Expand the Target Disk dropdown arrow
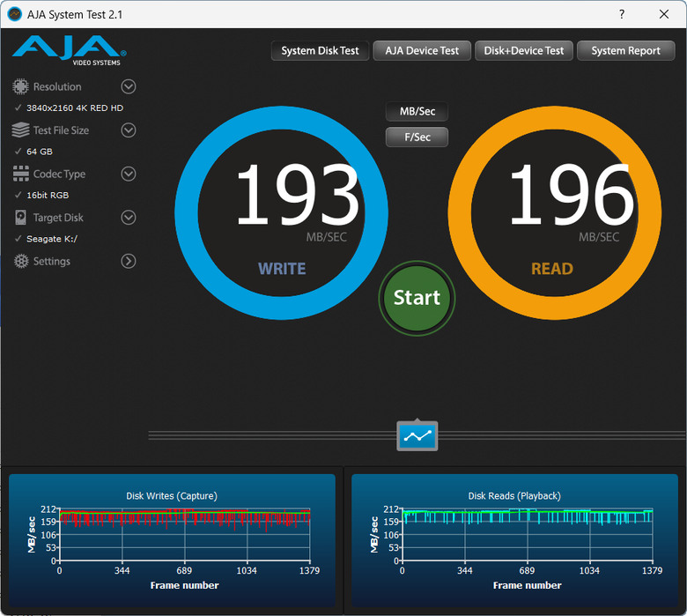This screenshot has width=687, height=616. tap(129, 218)
